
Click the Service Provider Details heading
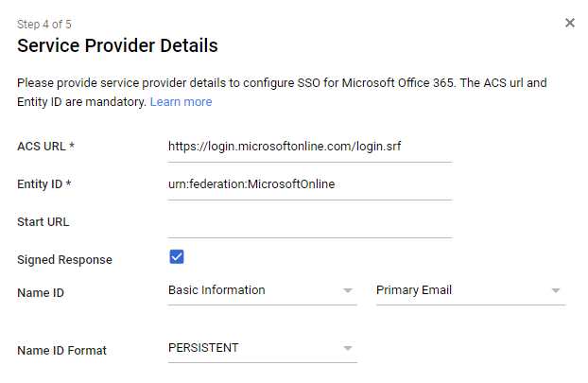(x=117, y=45)
